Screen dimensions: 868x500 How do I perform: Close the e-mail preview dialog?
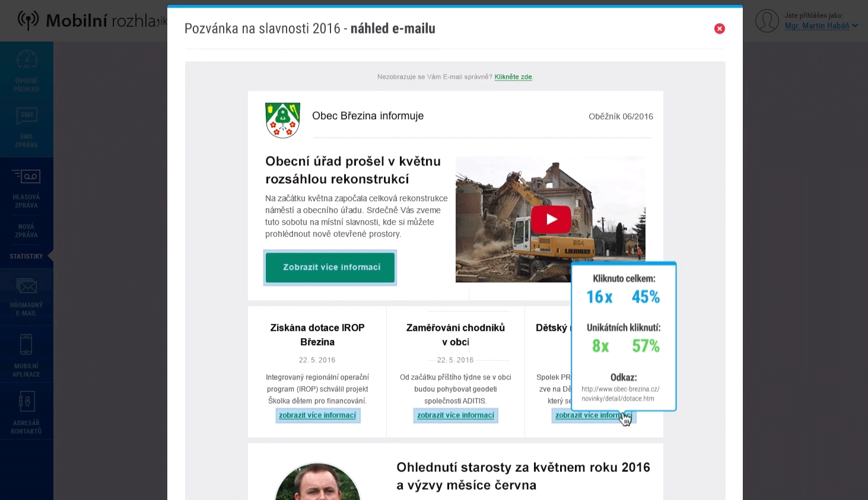pos(719,28)
